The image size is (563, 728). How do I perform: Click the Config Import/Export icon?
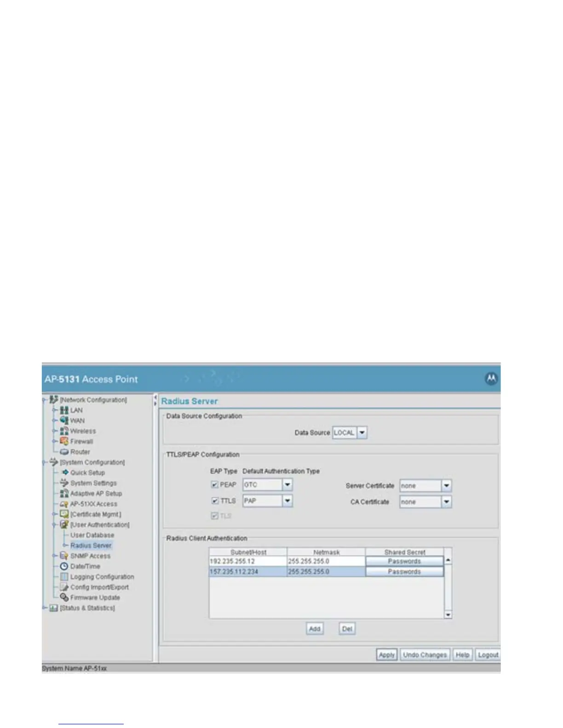[x=64, y=587]
